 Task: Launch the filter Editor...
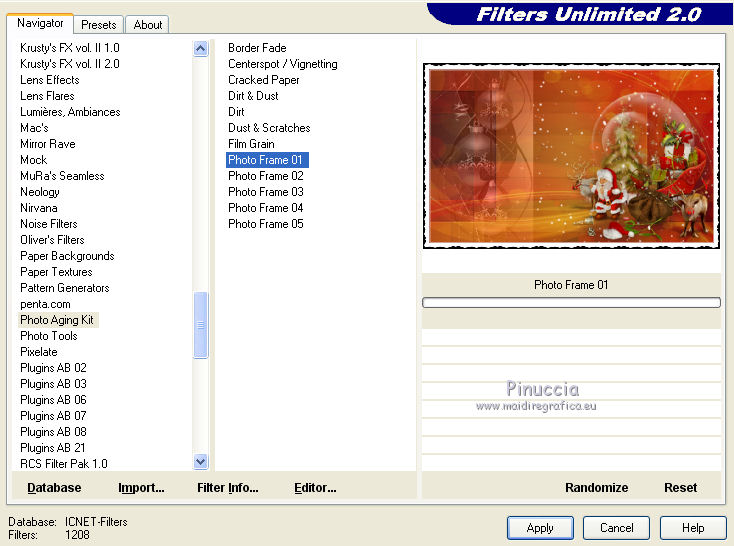[315, 487]
